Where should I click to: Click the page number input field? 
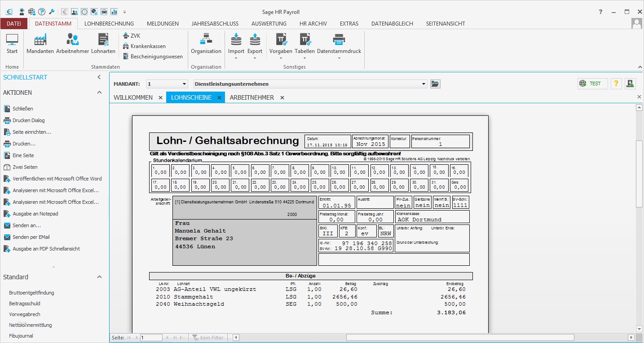click(150, 337)
